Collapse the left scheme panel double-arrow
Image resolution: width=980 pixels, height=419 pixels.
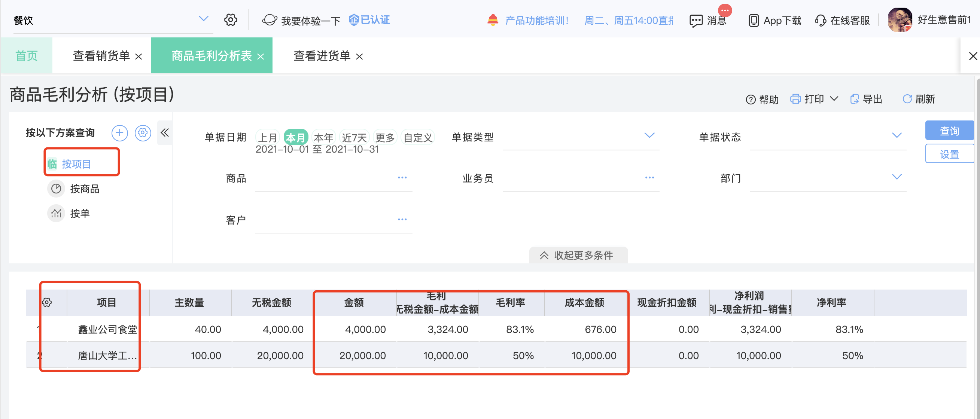click(165, 133)
